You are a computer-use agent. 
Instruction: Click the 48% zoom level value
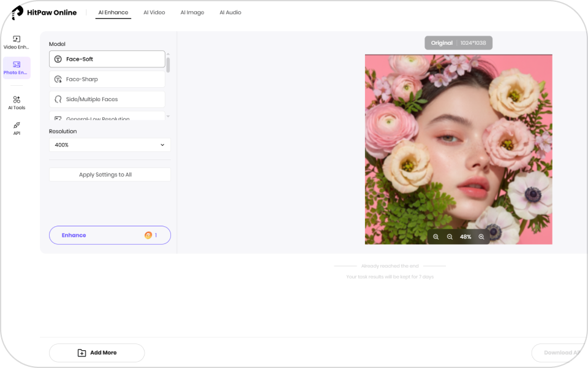(x=466, y=237)
